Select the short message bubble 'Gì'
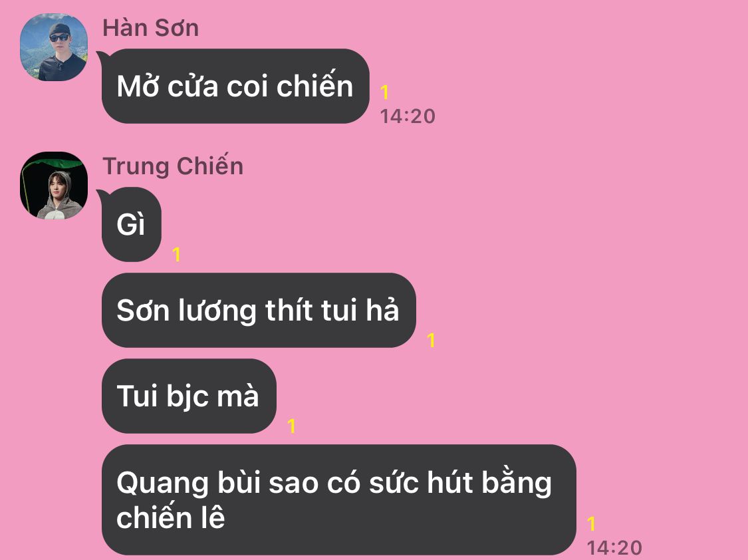 point(132,225)
